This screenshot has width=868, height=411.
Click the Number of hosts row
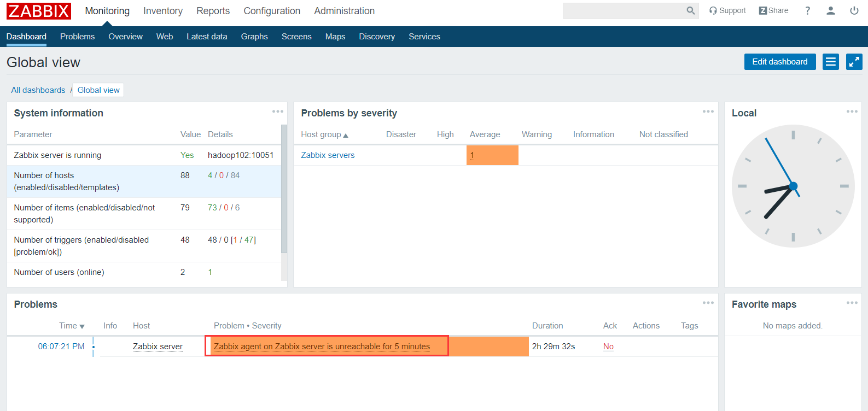tap(144, 181)
